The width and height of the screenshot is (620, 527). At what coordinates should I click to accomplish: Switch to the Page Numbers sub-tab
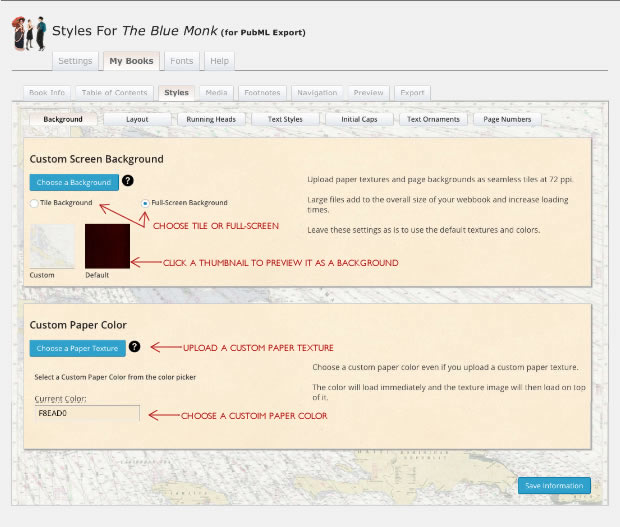click(x=508, y=119)
